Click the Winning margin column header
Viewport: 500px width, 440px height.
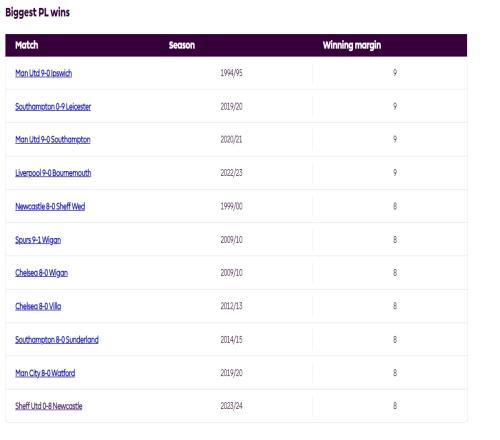(x=352, y=45)
